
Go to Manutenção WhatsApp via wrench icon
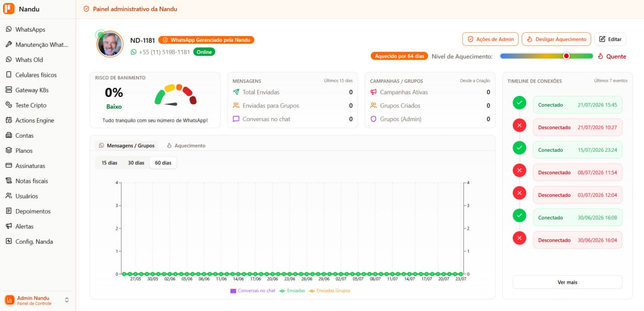click(9, 45)
